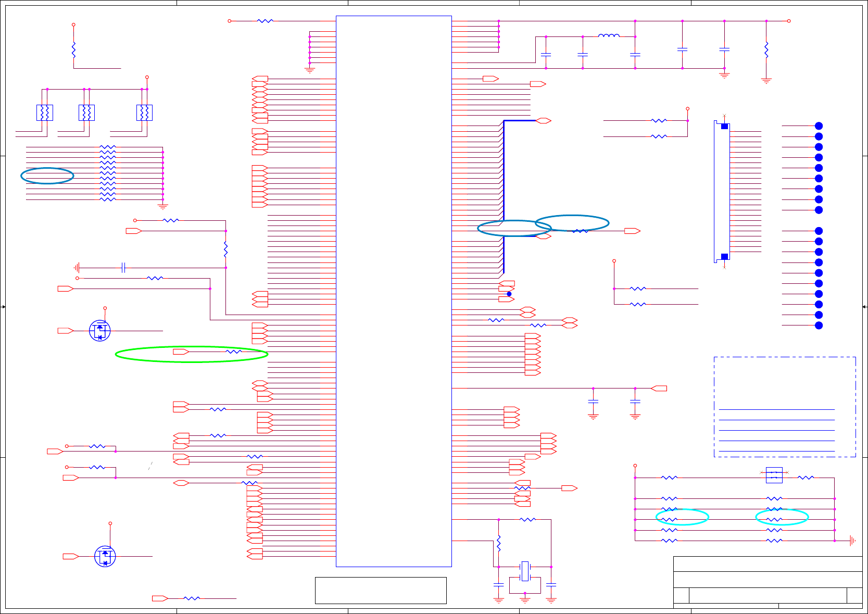Image resolution: width=868 pixels, height=614 pixels.
Task: Select the tall connector symbol
Action: coord(722,192)
